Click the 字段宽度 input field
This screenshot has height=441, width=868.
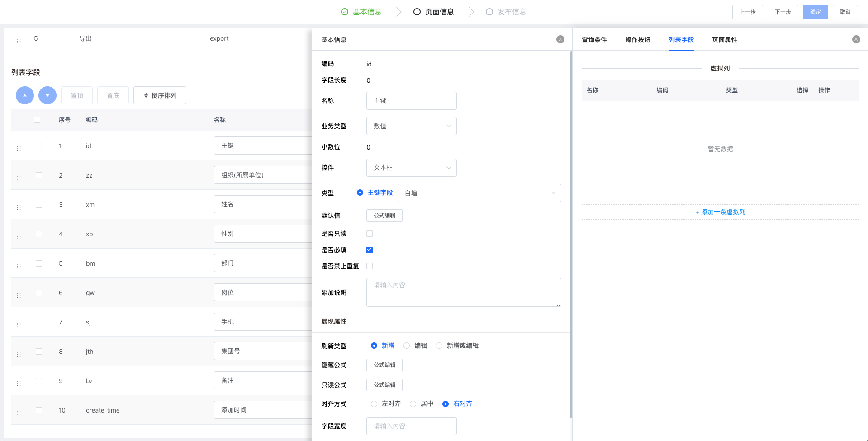412,426
